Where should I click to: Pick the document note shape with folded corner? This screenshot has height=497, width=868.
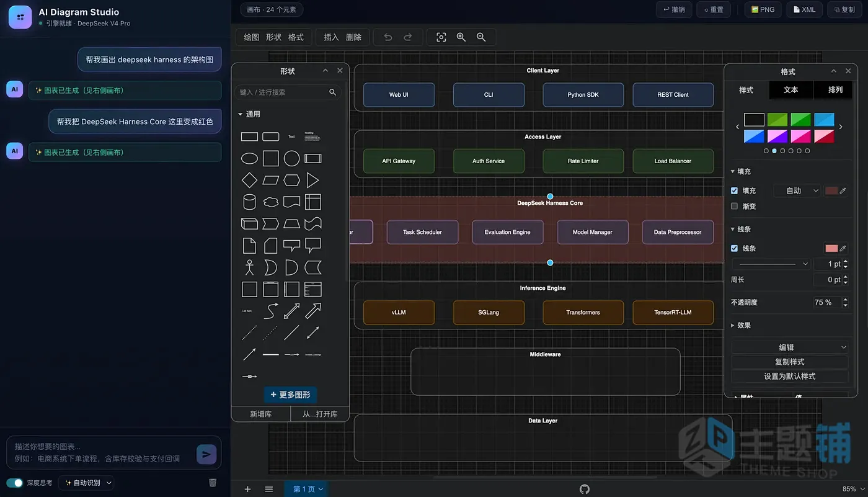click(249, 246)
